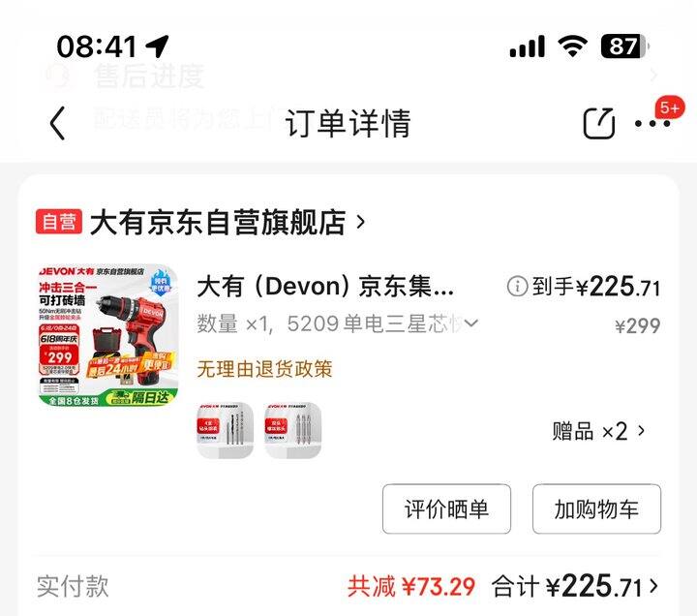
Task: Open 大有京东自营旗舰店 store chevron
Action: [361, 222]
